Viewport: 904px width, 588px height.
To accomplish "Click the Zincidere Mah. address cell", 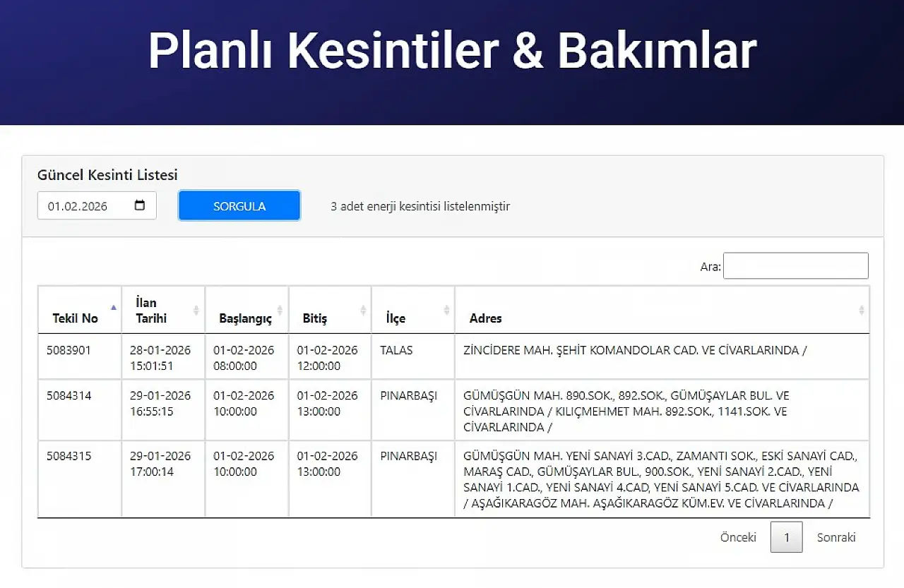I will (634, 350).
